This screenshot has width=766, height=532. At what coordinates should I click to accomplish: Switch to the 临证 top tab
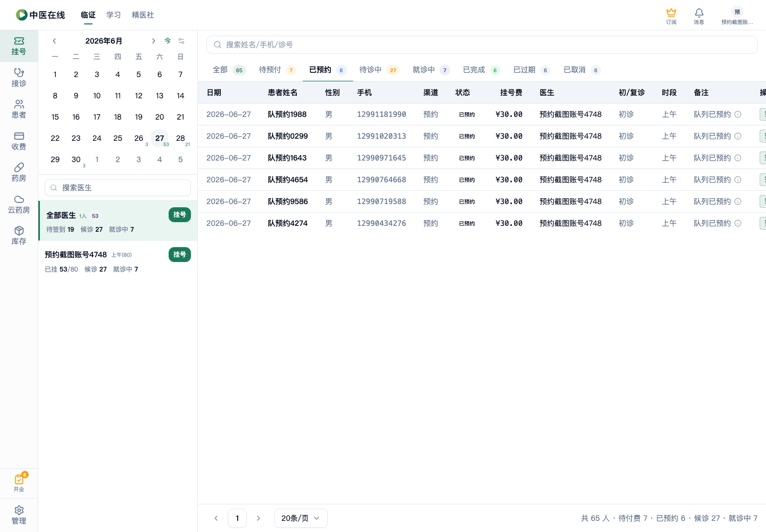tap(88, 15)
